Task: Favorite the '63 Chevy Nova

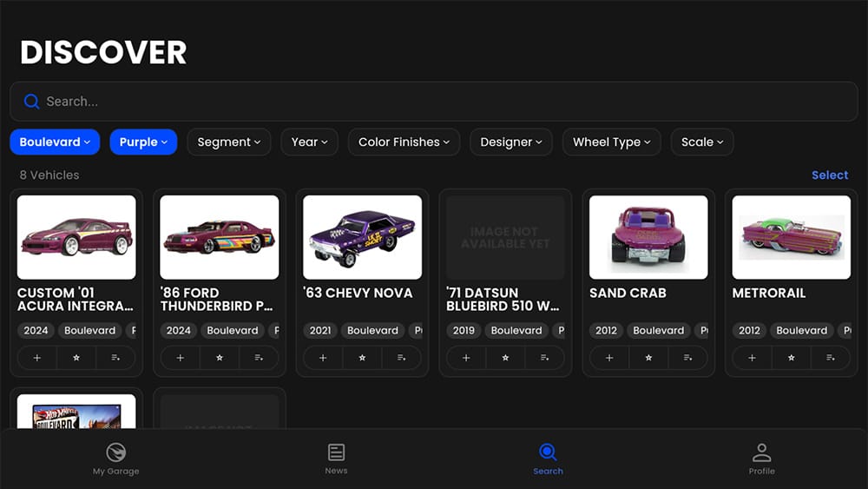Action: pyautogui.click(x=362, y=358)
